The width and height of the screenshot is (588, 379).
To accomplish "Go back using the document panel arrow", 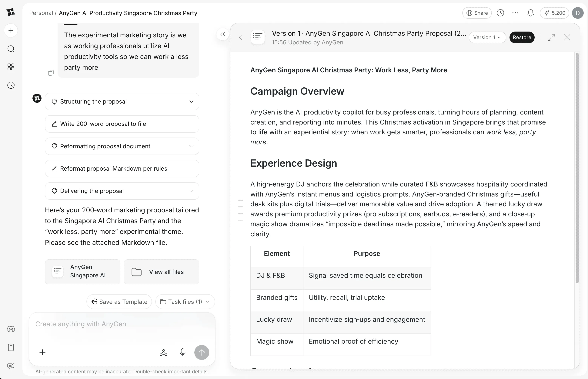I will pyautogui.click(x=241, y=37).
